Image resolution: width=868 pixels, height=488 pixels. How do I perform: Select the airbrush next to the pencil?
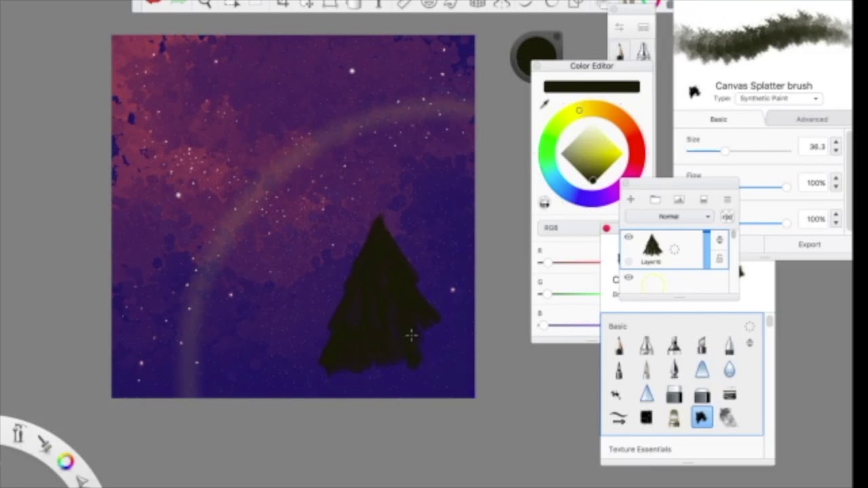point(646,346)
